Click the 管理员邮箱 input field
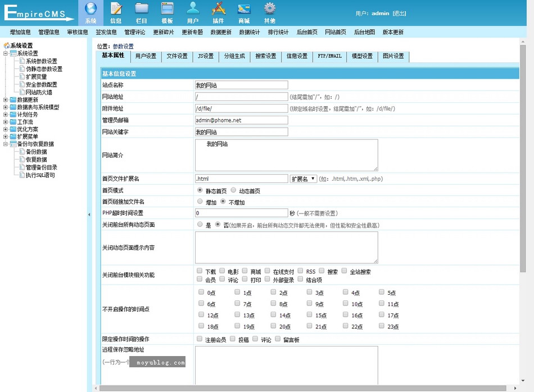The height and width of the screenshot is (392, 534). (242, 120)
